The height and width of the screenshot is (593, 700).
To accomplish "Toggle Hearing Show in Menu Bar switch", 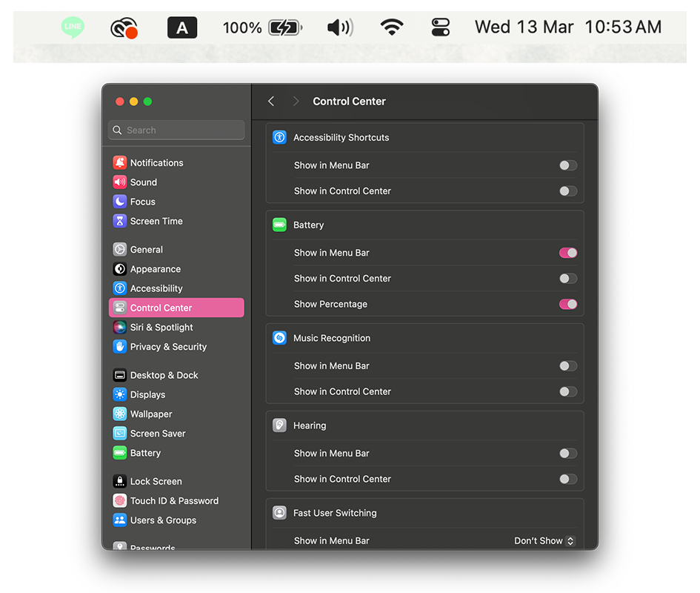I will click(568, 454).
